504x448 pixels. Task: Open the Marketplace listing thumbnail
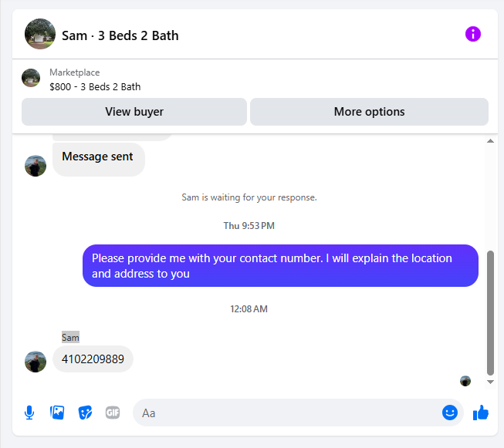(31, 78)
